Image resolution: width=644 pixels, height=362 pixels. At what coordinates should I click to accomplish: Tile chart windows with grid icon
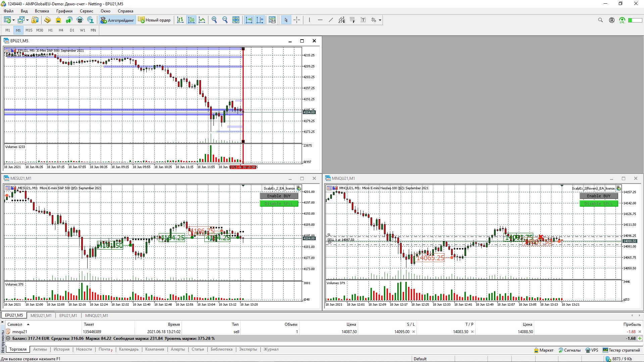pos(236,20)
